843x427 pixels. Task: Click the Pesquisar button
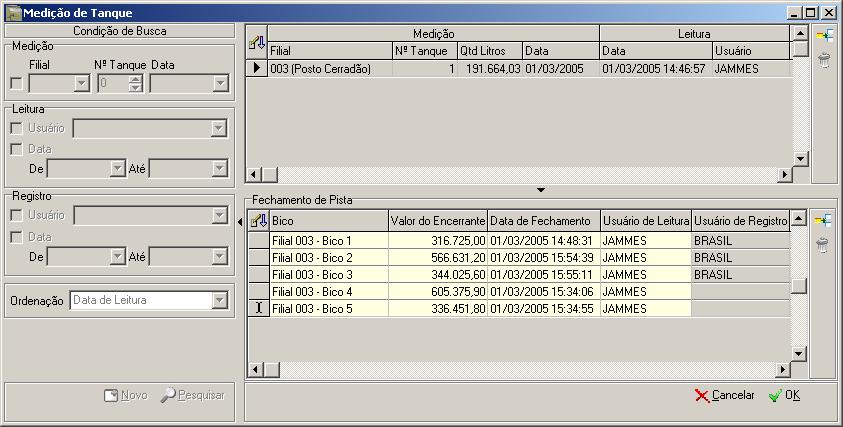[x=192, y=395]
